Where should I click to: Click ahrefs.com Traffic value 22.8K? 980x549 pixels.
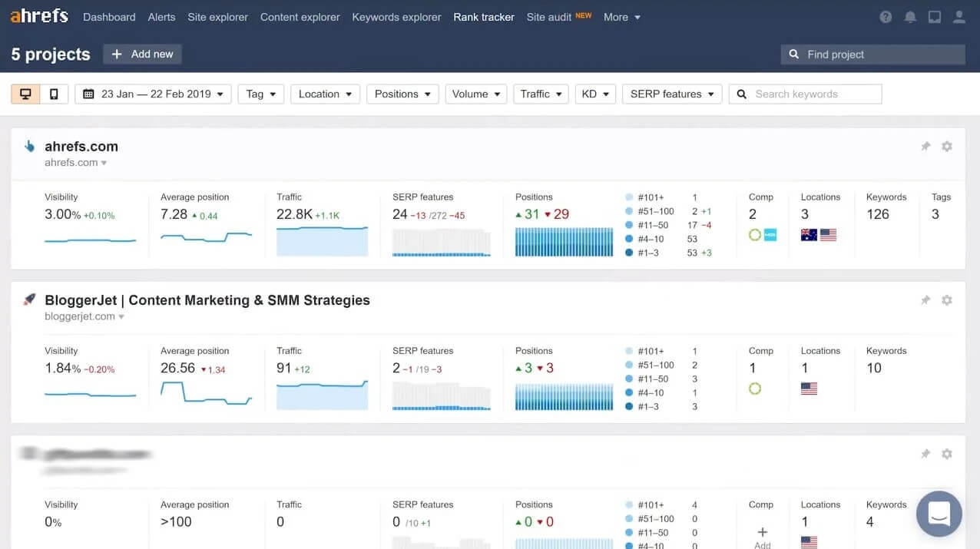click(294, 214)
